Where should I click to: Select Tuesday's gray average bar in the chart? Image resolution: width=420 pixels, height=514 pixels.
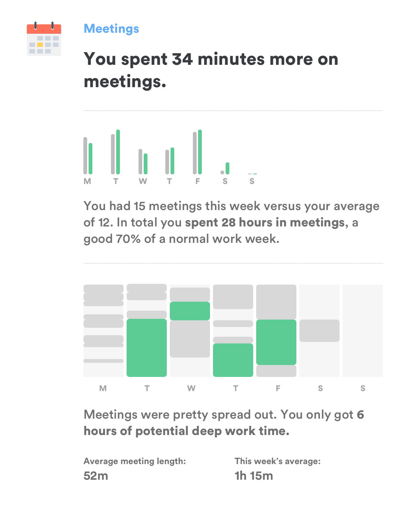113,154
